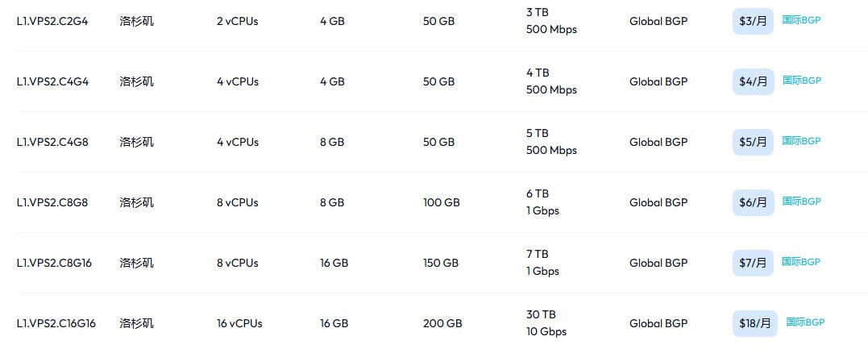Viewport: 868px width, 353px height.
Task: Click 国际BGP link beside $6/月
Action: pos(801,201)
